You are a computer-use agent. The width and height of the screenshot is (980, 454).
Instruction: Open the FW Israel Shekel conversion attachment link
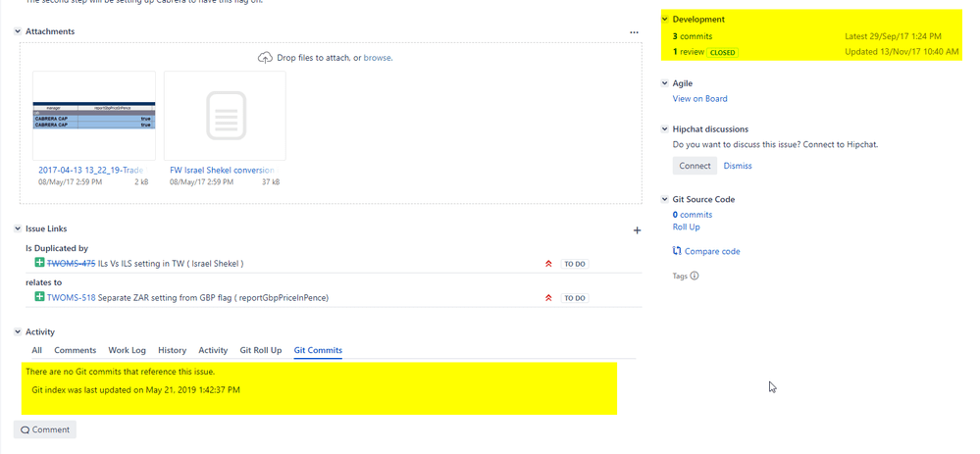(223, 170)
